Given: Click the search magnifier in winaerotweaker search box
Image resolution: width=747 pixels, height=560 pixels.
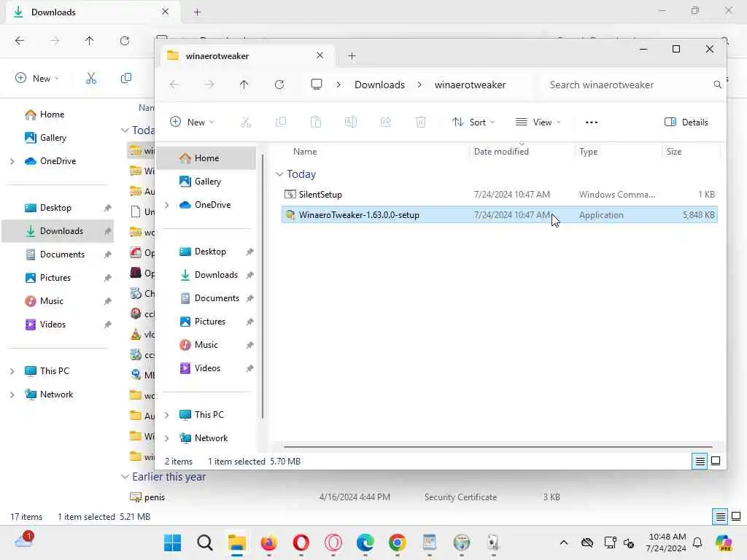Looking at the screenshot, I should click(717, 85).
